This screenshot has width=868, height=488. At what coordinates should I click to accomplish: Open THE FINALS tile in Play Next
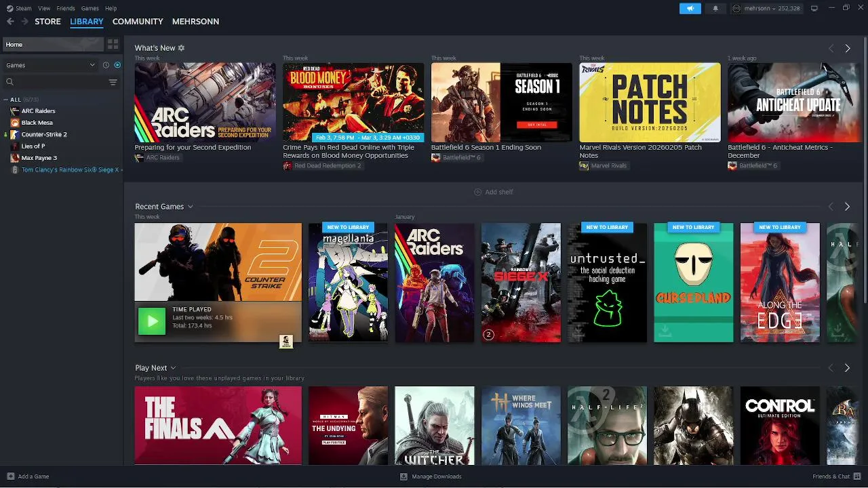[218, 426]
